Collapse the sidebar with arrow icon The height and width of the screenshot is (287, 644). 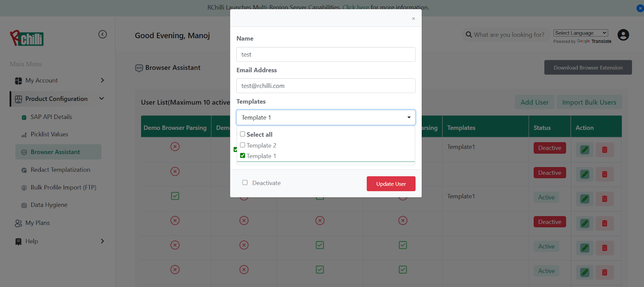(x=103, y=35)
